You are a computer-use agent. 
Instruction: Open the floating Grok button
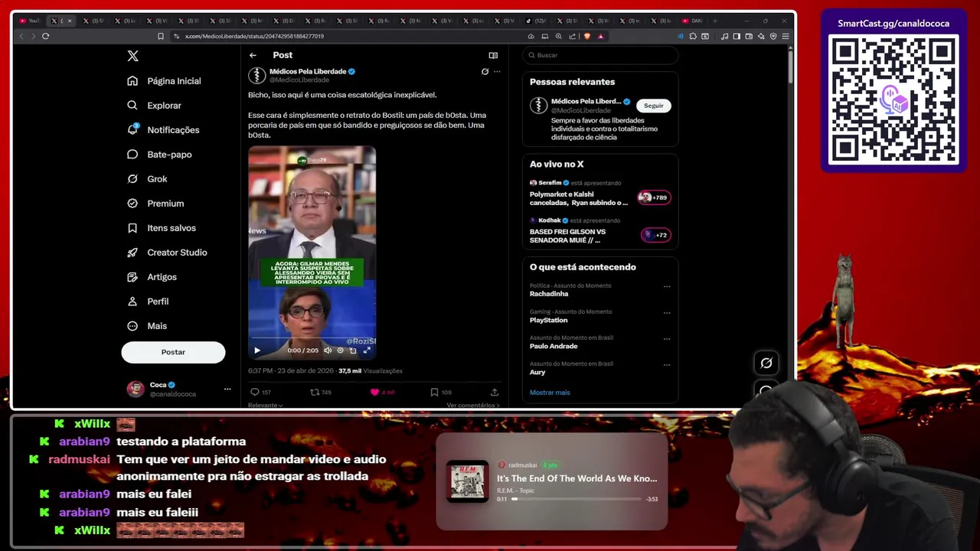[x=766, y=363]
